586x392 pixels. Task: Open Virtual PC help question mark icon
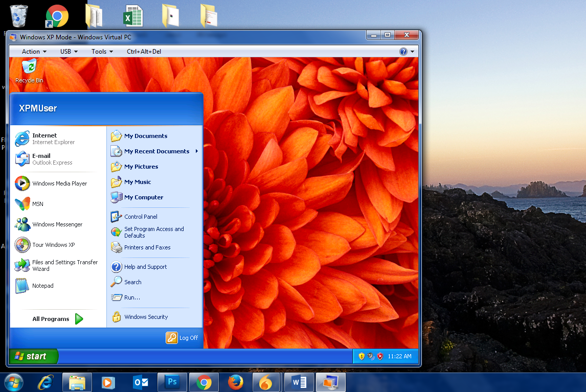click(403, 52)
